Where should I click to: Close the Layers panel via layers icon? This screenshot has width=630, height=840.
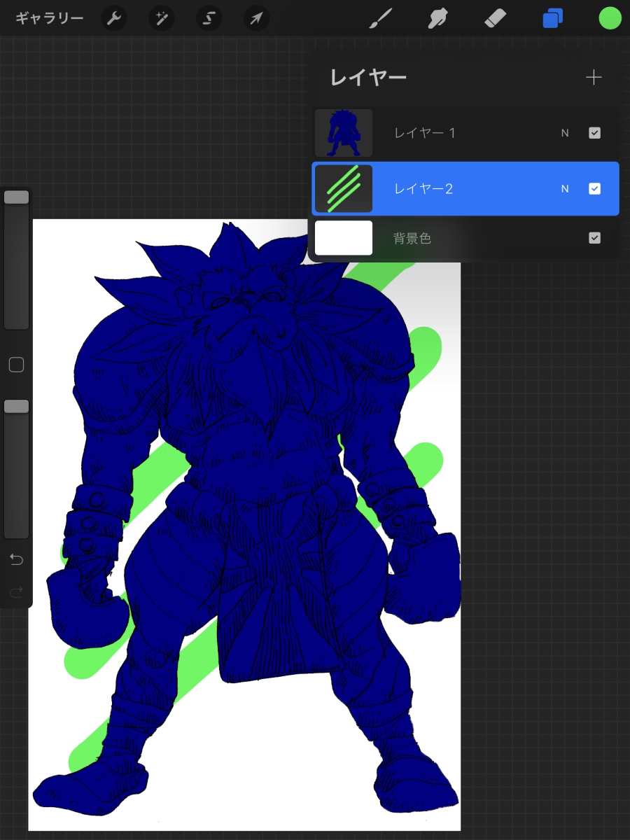click(x=552, y=18)
